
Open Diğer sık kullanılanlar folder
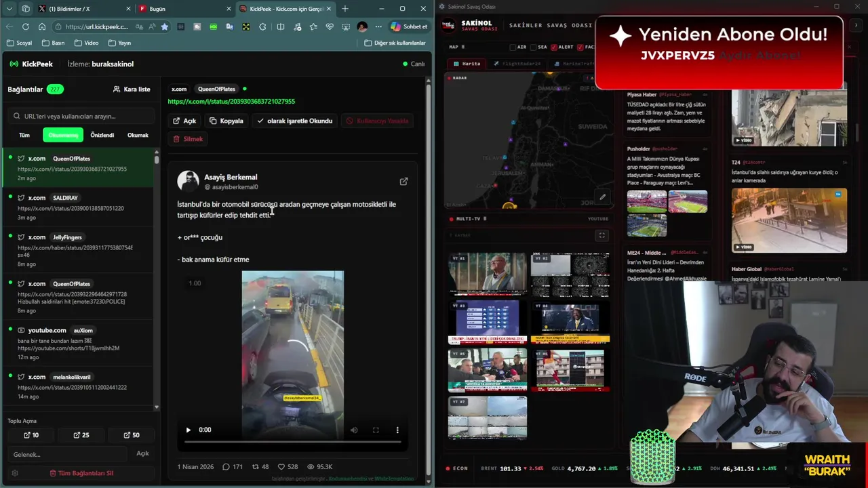click(x=395, y=43)
